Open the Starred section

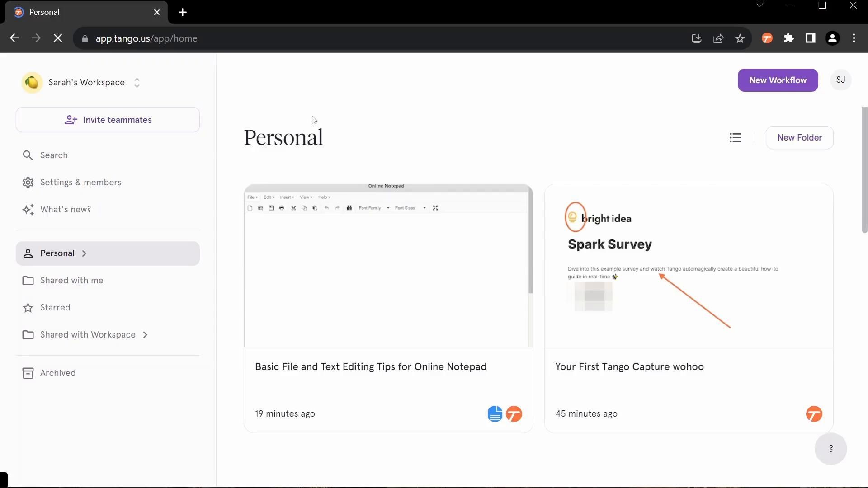pyautogui.click(x=55, y=308)
